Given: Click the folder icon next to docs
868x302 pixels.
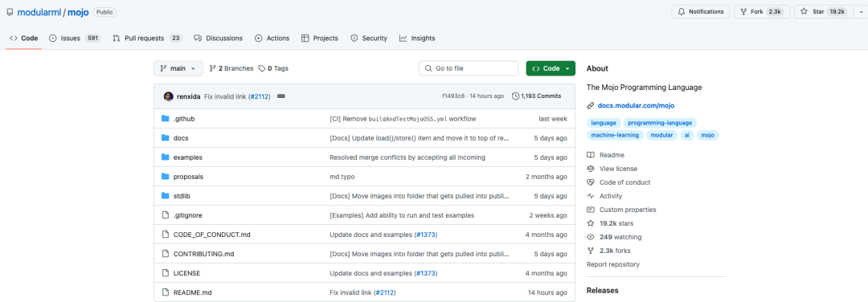Looking at the screenshot, I should click(165, 138).
